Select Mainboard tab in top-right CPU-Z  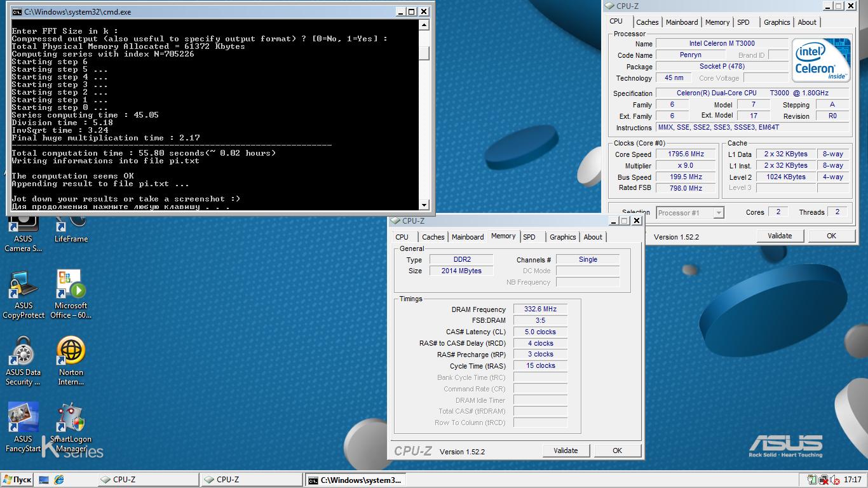pos(682,22)
